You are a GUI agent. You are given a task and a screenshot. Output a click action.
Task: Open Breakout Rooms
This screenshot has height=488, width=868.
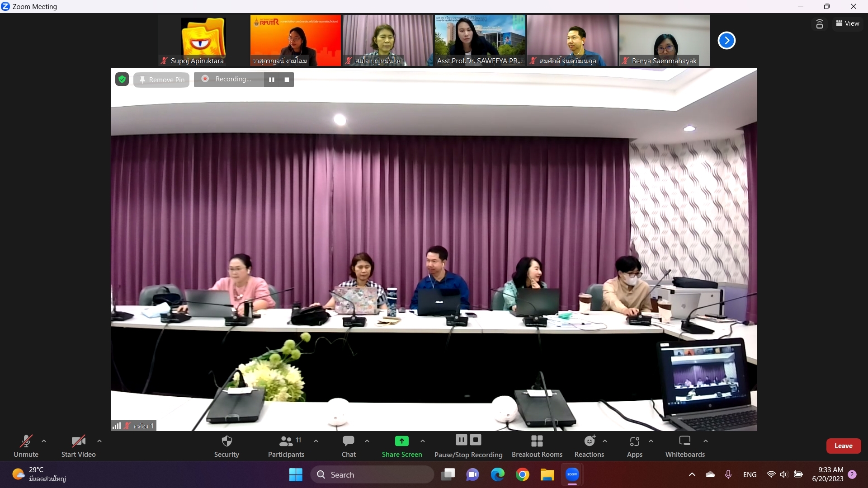coord(537,446)
